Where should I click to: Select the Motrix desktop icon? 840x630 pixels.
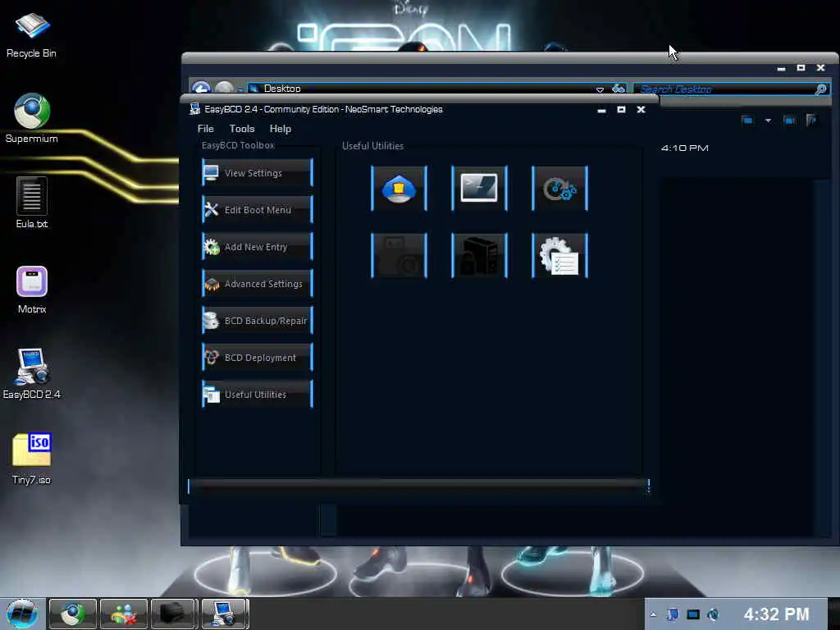tap(32, 290)
